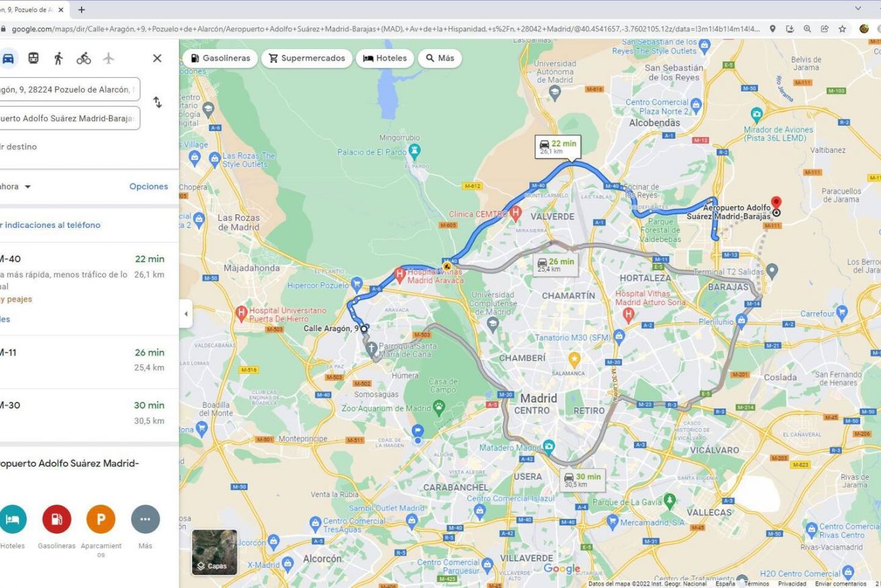Open Sambil Outlet Madrid marker
The image size is (881, 588).
[x=412, y=519]
